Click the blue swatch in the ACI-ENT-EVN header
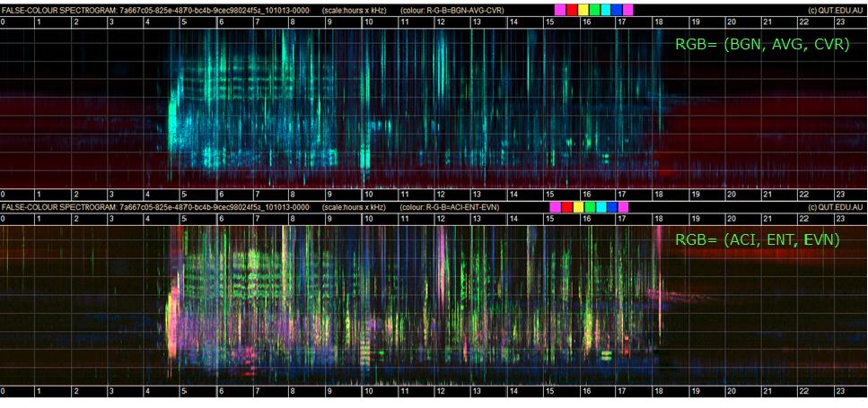Viewport: 868px width, 408px height. (611, 207)
